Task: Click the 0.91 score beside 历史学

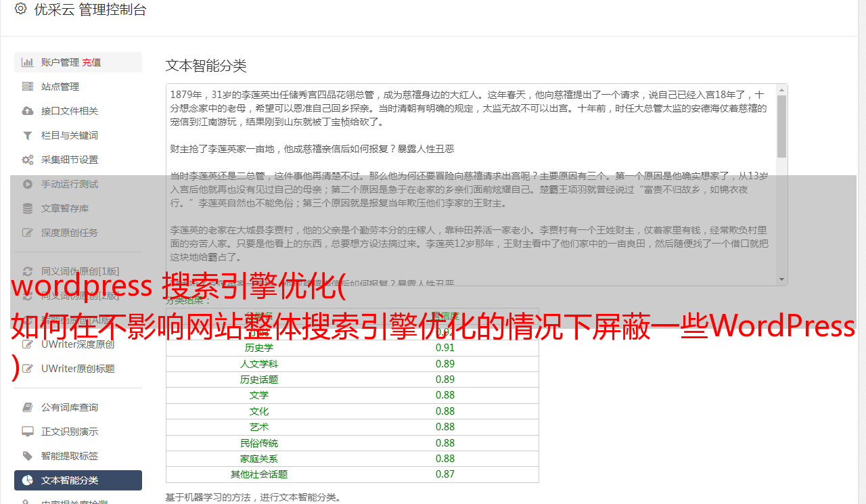Action: point(445,348)
